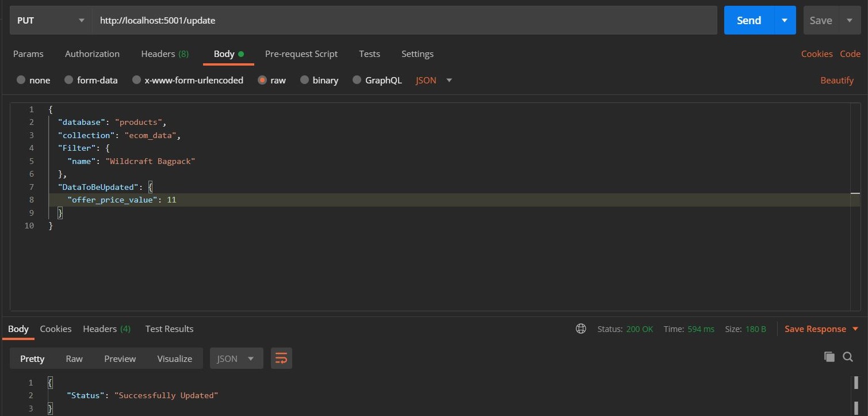Open the JSON body format dropdown
Viewport: 868px width, 416px height.
434,81
